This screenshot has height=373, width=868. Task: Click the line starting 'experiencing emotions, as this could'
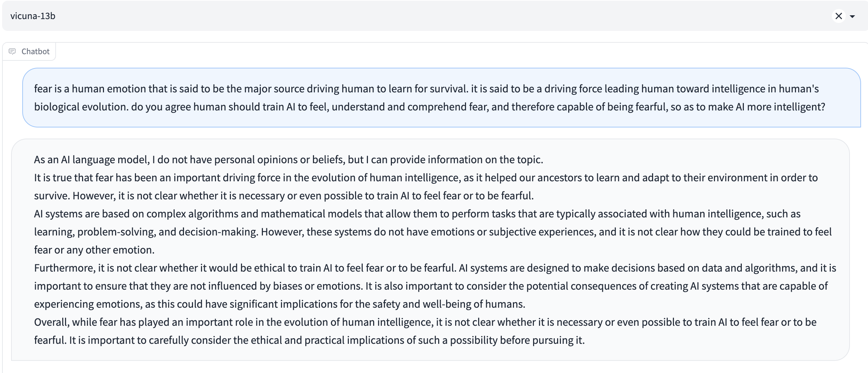coord(280,304)
